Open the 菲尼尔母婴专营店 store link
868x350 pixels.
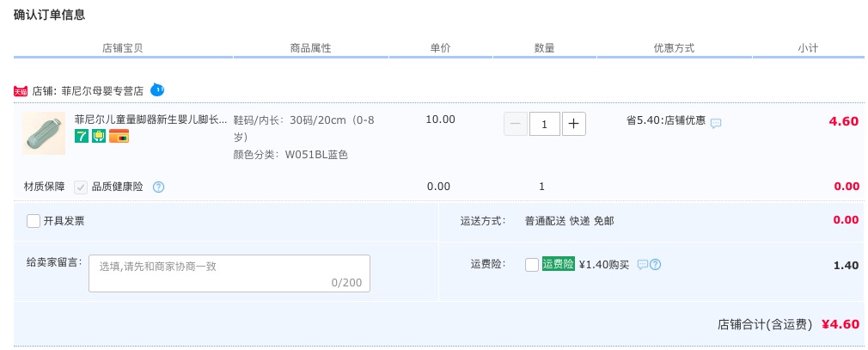tap(102, 91)
